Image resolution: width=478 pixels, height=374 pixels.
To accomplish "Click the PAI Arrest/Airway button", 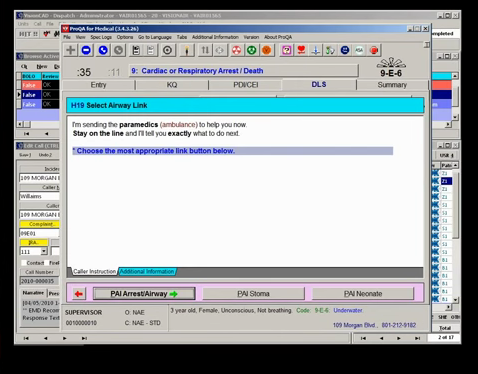I will click(144, 294).
